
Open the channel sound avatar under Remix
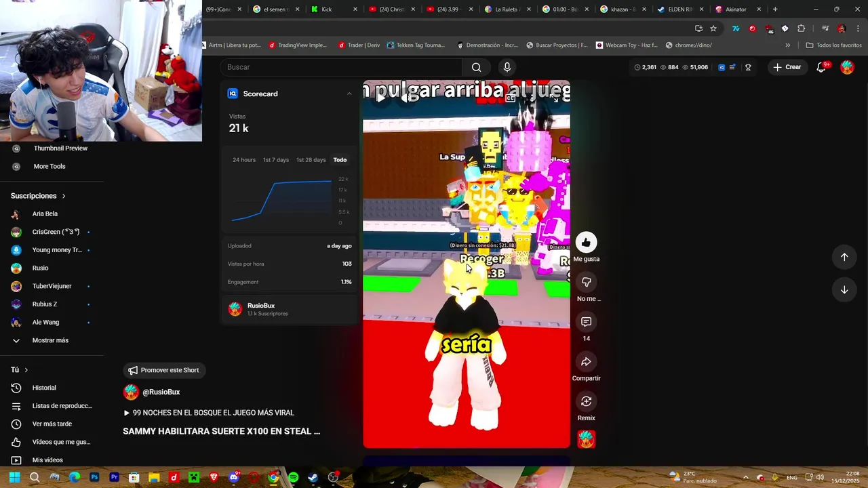pyautogui.click(x=586, y=439)
